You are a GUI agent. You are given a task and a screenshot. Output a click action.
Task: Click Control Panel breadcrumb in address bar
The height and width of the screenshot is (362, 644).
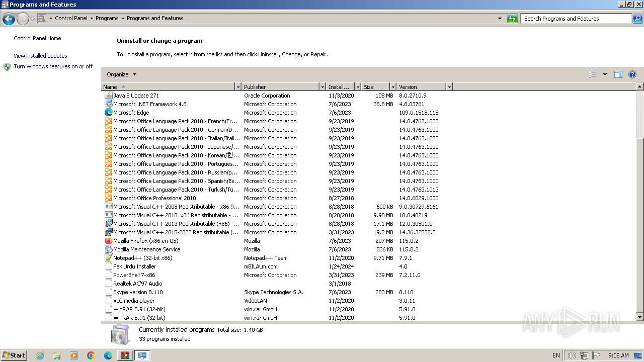(71, 18)
